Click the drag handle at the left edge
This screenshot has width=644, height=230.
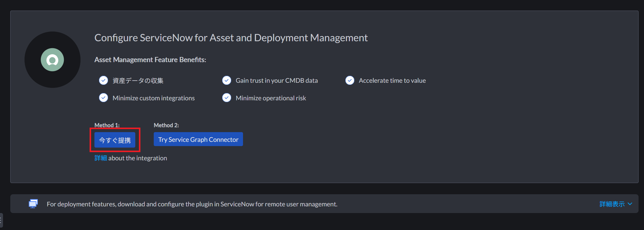click(x=1, y=220)
